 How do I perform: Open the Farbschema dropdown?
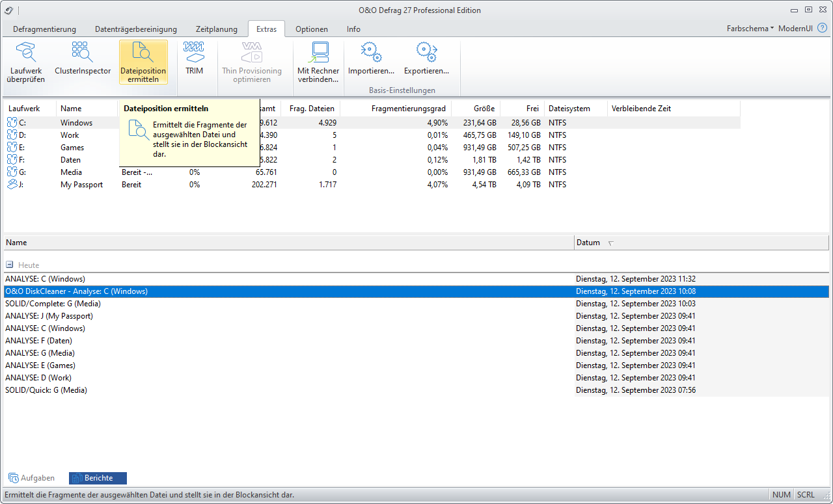tap(750, 29)
